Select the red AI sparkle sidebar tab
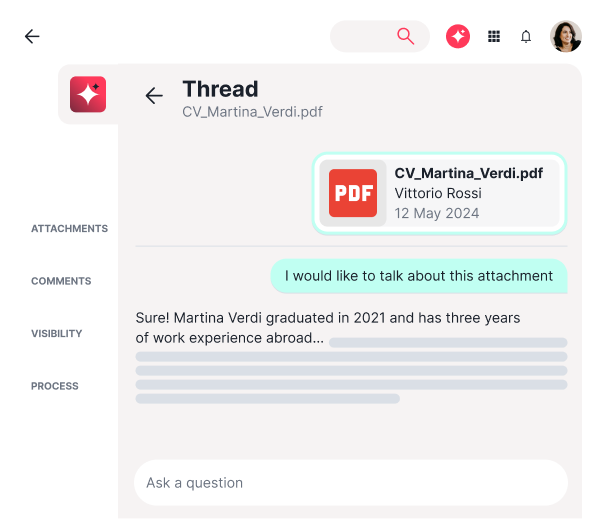The width and height of the screenshot is (602, 527). (x=88, y=94)
